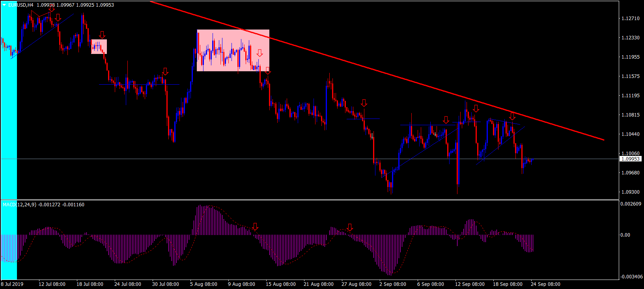Click the 9 Aug 08:00 time label

(x=241, y=284)
